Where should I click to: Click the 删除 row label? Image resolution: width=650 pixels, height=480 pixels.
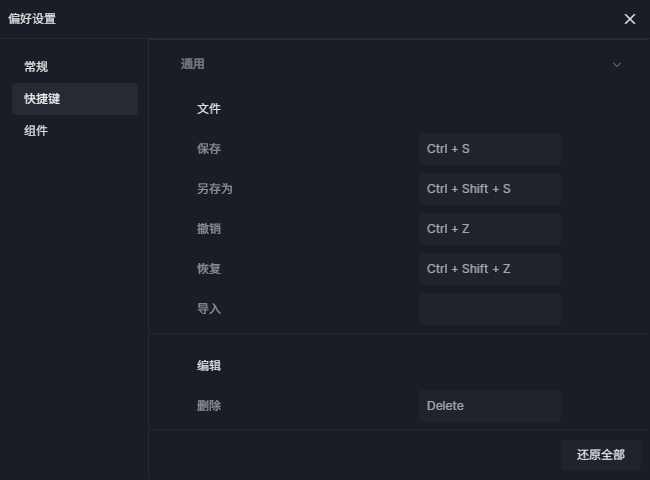(209, 406)
